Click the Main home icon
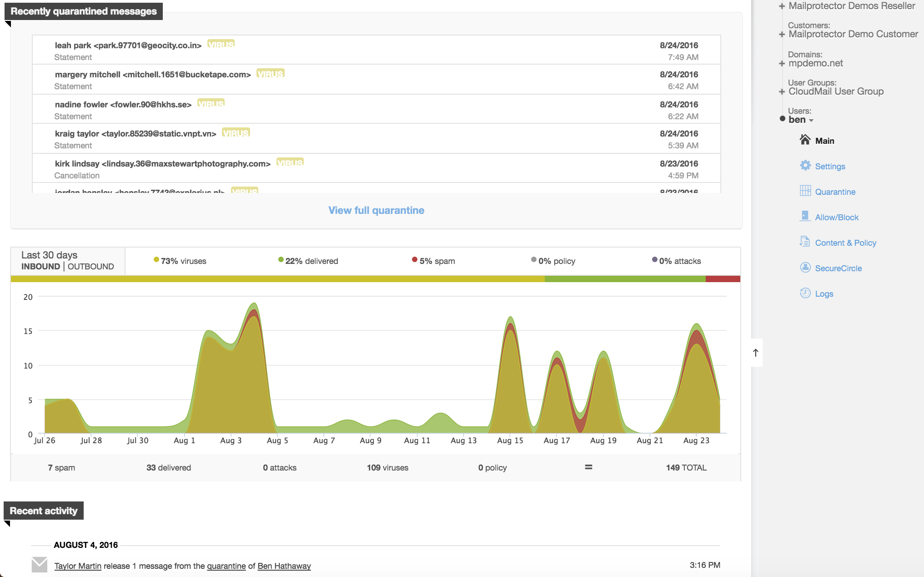Image resolution: width=924 pixels, height=577 pixels. (805, 140)
